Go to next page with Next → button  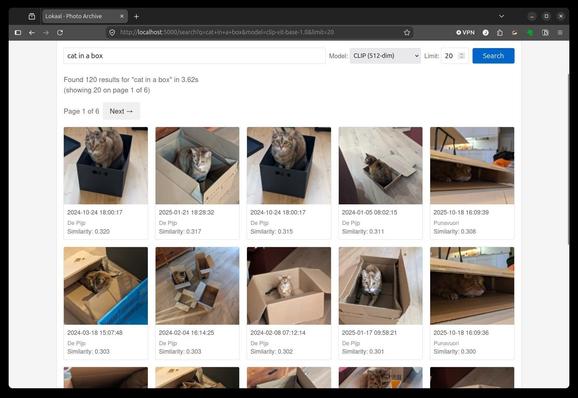tap(121, 111)
